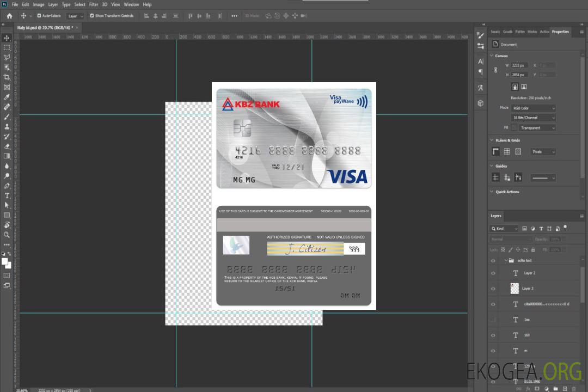Screen dimensions: 588x392
Task: Collapse the 'edite text' layer group
Action: pyautogui.click(x=506, y=260)
